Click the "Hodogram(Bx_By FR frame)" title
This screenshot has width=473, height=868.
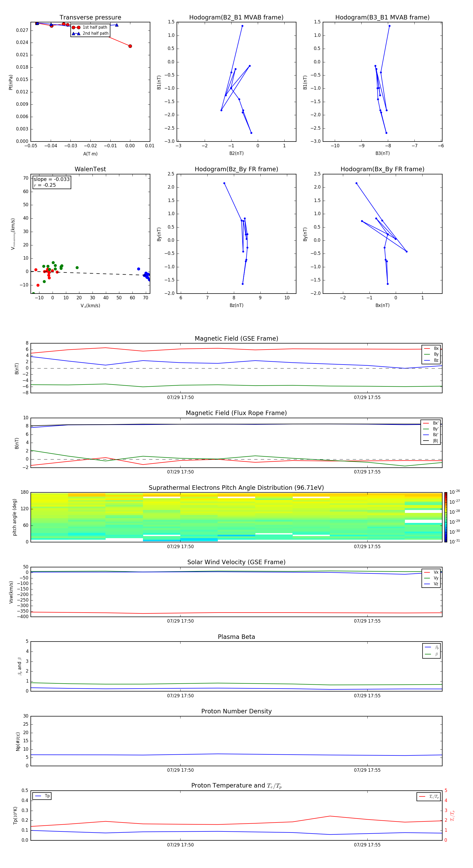(x=382, y=169)
